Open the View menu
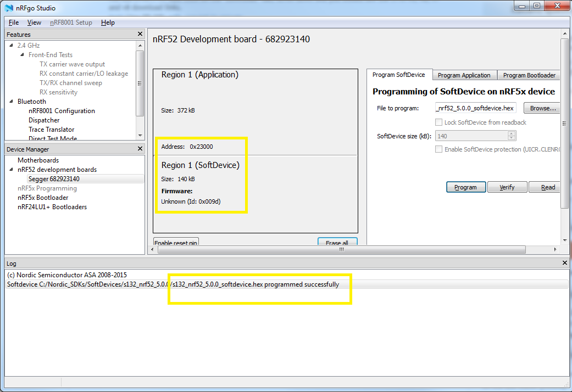 pyautogui.click(x=34, y=23)
